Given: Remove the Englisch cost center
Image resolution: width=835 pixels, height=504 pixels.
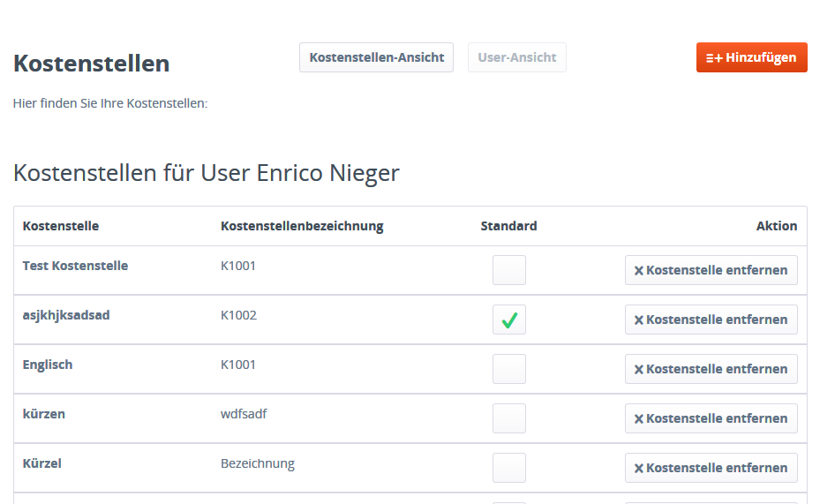Looking at the screenshot, I should [711, 369].
